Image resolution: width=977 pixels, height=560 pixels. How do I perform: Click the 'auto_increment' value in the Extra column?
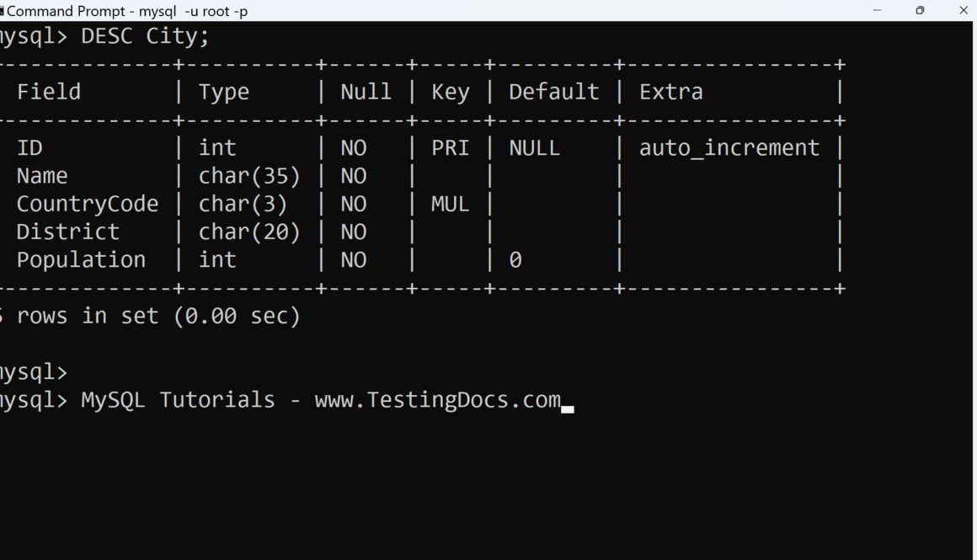[x=729, y=148]
